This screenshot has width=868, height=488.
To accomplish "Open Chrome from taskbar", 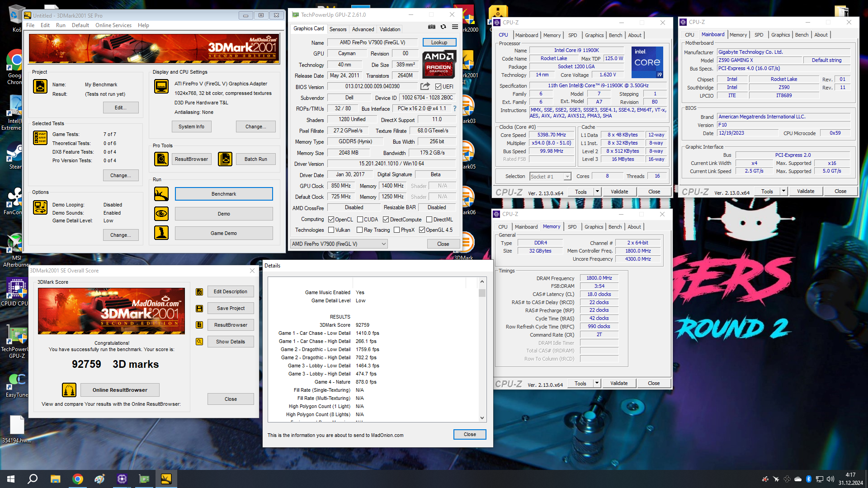I will pyautogui.click(x=78, y=479).
